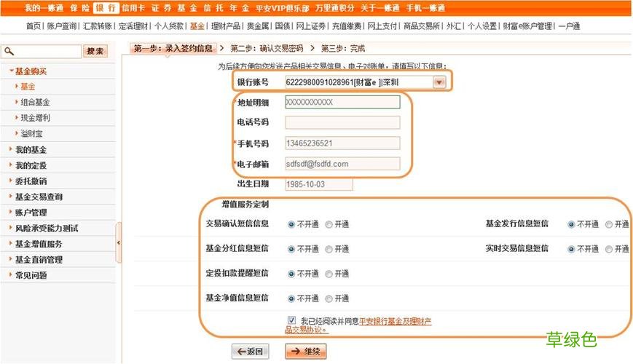Open highlighted 基金 navigation item
Viewport: 633px width, 364px height.
click(x=197, y=26)
